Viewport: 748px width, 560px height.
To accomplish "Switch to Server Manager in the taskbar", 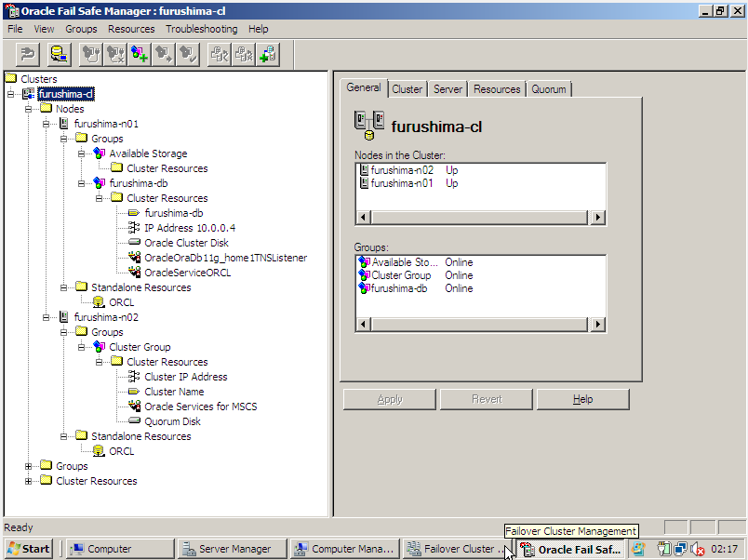I will [x=232, y=549].
